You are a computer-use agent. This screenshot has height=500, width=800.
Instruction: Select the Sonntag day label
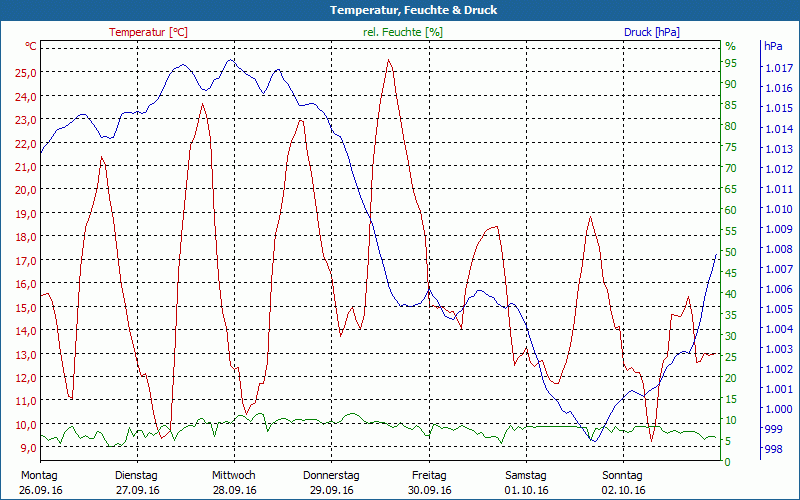tap(623, 475)
